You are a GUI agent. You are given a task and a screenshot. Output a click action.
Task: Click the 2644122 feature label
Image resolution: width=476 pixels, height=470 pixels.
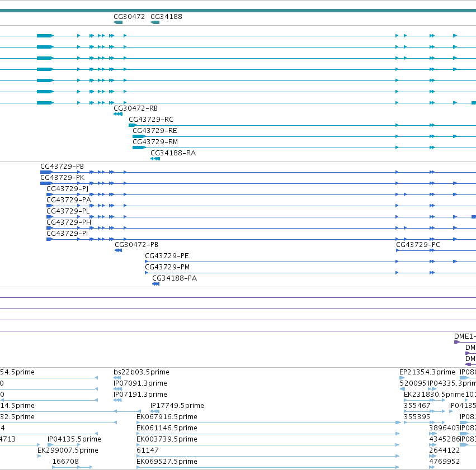coord(445,450)
